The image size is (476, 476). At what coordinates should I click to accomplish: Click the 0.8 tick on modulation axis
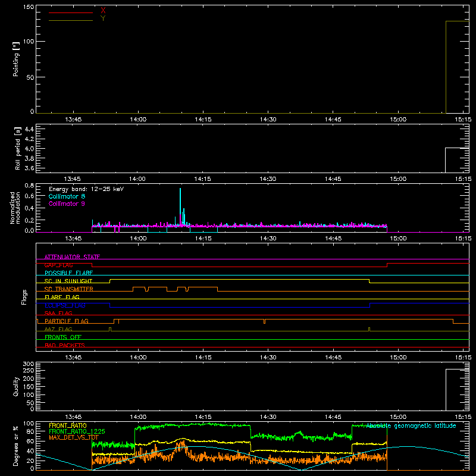click(x=29, y=185)
